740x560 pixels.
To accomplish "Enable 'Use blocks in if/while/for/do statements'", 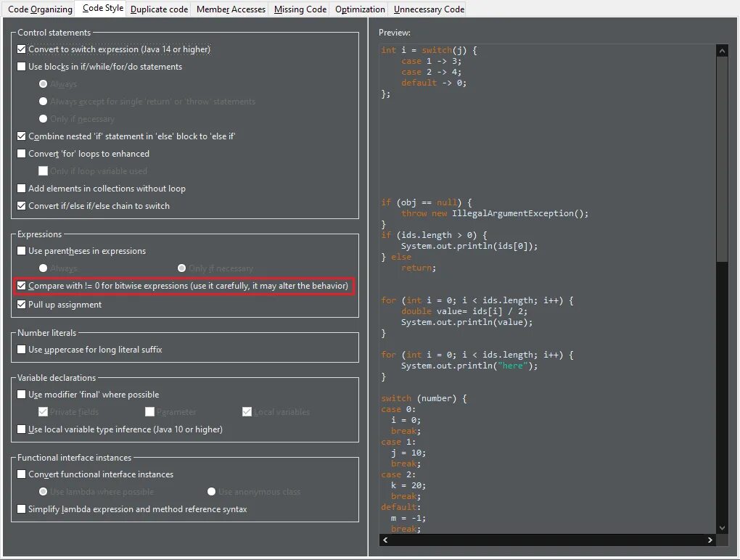I will [22, 66].
